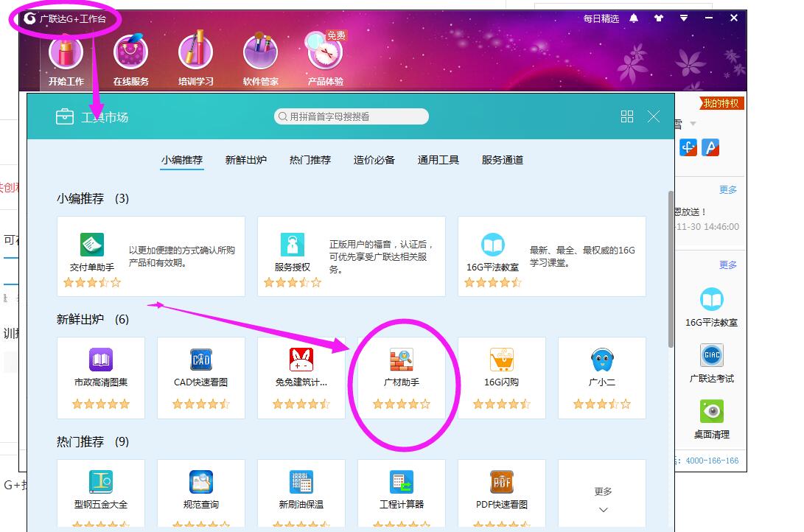804x532 pixels.
Task: Switch to grid view icon in 工具市场
Action: click(x=627, y=116)
